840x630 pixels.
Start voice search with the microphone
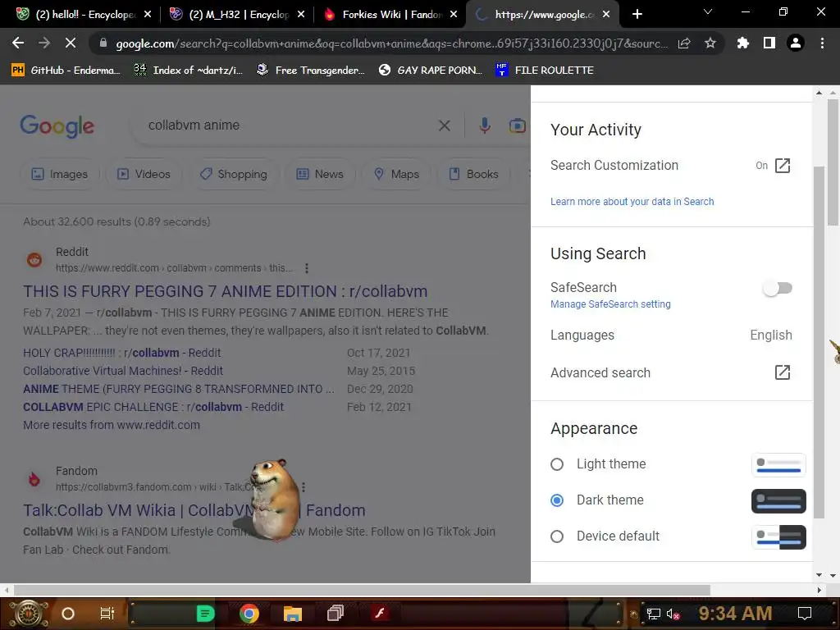pos(484,126)
